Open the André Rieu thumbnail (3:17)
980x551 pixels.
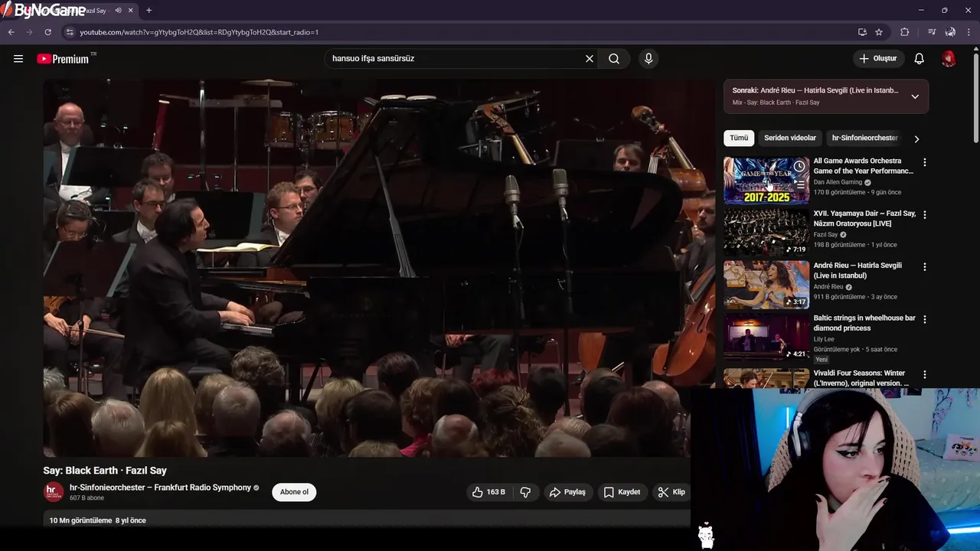766,285
